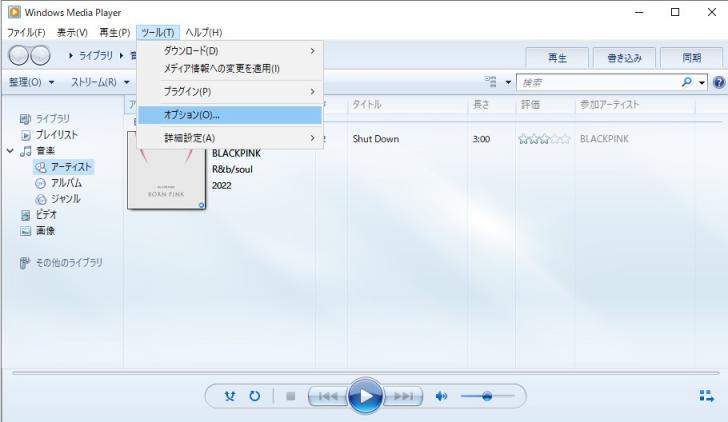Click the next track button
Screen dimensions: 728x422
(x=403, y=396)
